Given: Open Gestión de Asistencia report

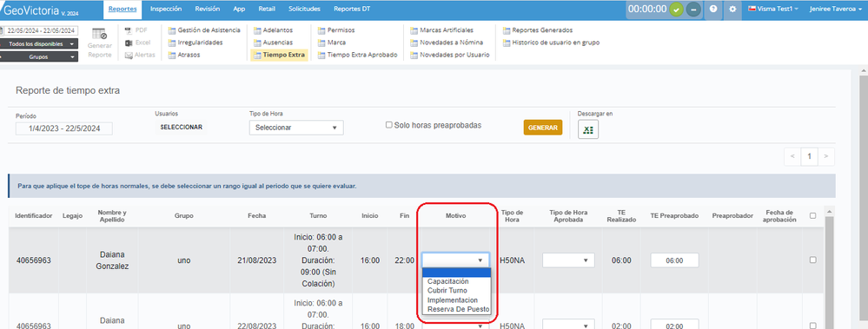Looking at the screenshot, I should coord(204,30).
